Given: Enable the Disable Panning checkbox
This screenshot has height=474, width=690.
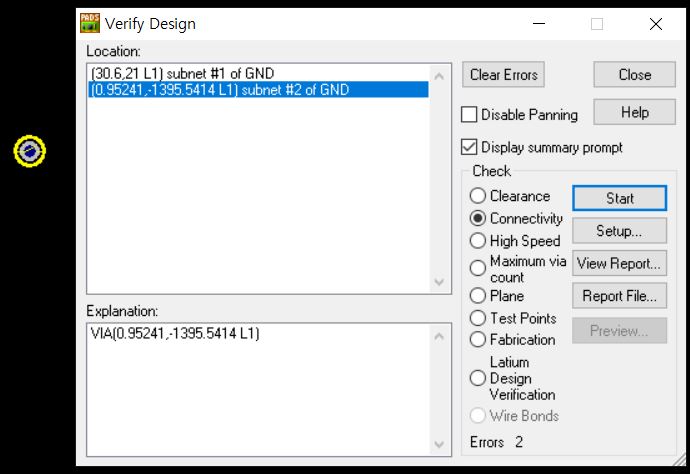Looking at the screenshot, I should pos(469,115).
